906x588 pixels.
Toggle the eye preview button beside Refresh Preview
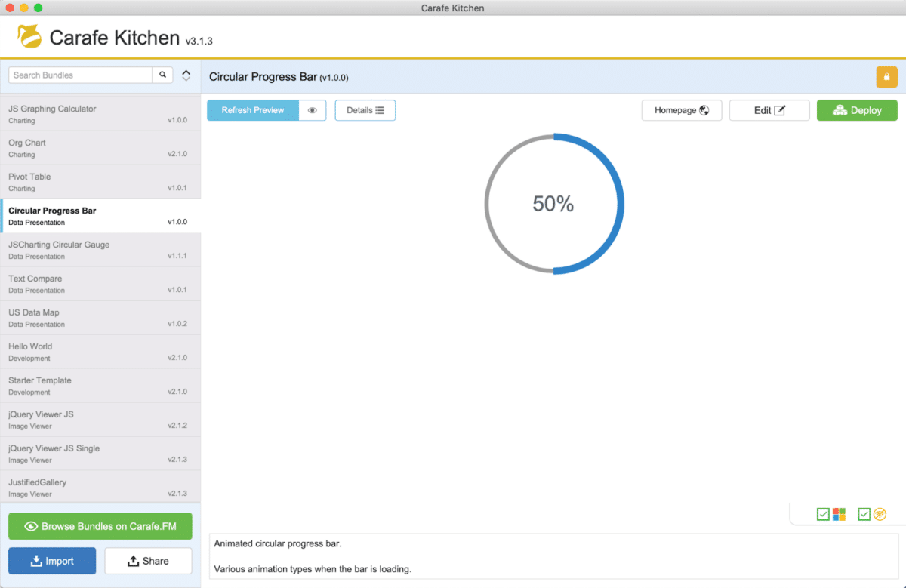tap(312, 109)
